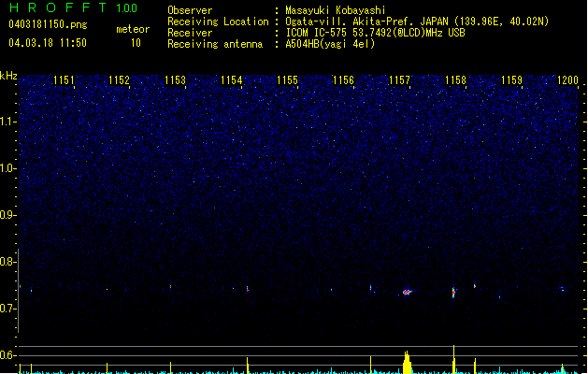The height and width of the screenshot is (374, 588).
Task: Click the tall yellow signal spike below 1158
Action: pyautogui.click(x=453, y=359)
